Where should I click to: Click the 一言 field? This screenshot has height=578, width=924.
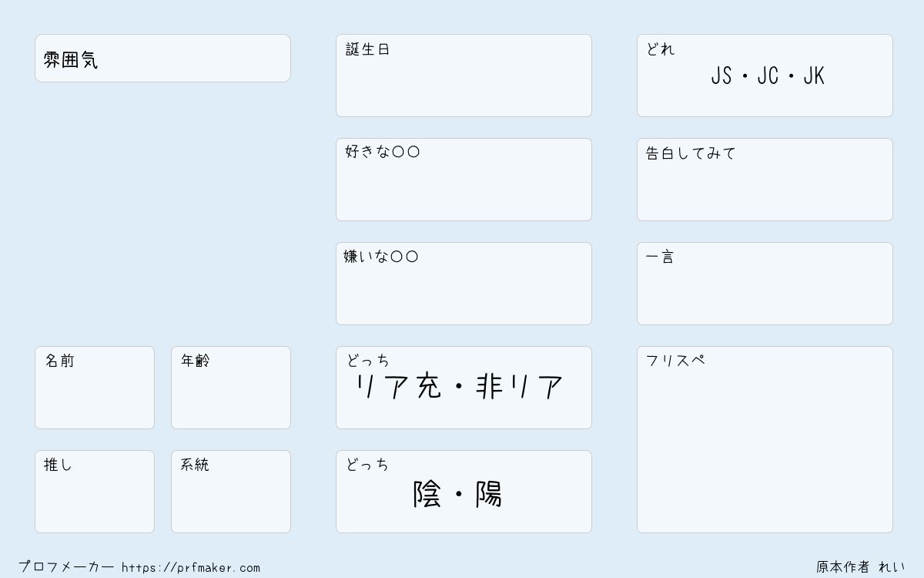coord(765,284)
